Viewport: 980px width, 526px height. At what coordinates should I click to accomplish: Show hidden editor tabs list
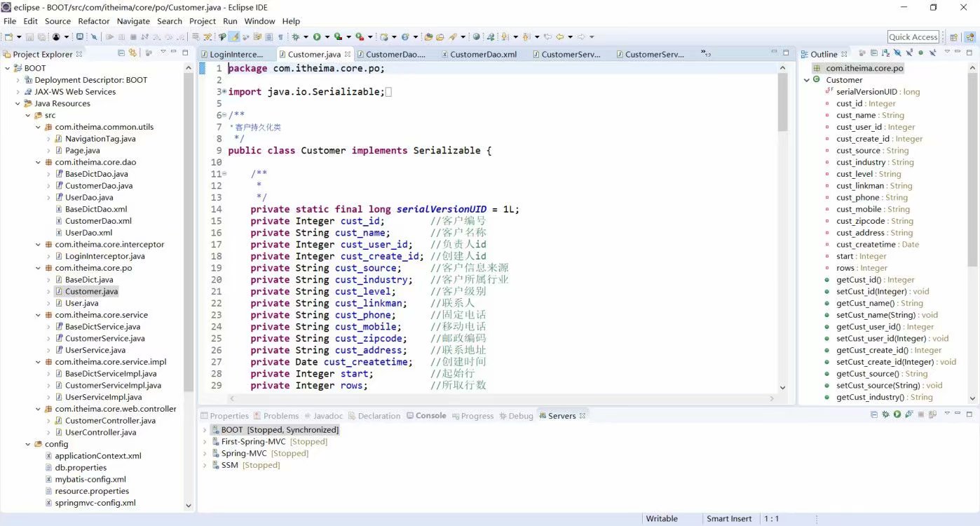(x=707, y=53)
